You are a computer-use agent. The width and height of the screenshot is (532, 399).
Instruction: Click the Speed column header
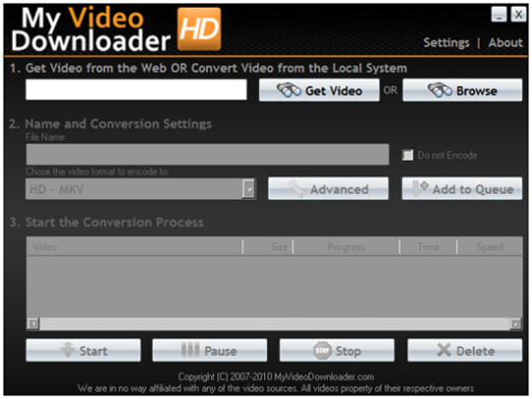click(490, 246)
